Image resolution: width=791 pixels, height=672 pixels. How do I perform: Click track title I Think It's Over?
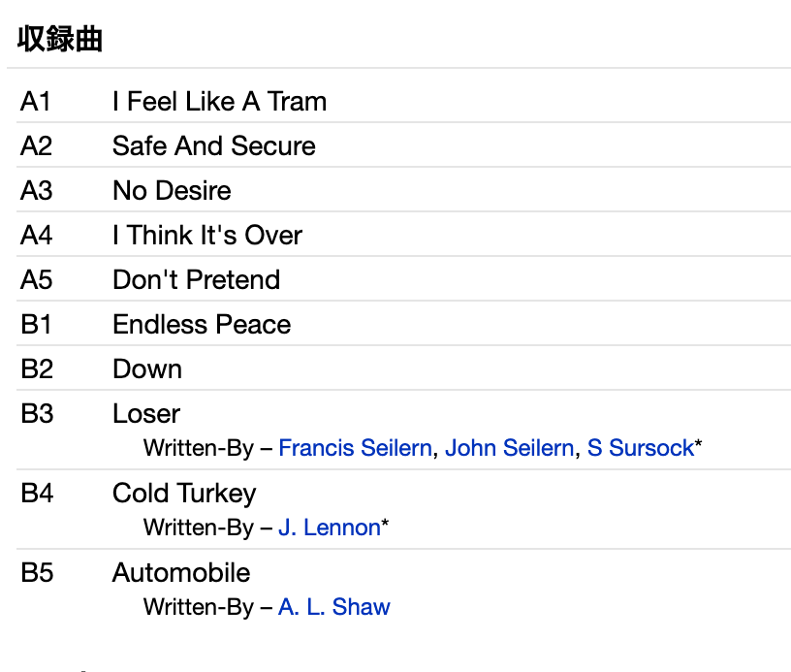(206, 236)
